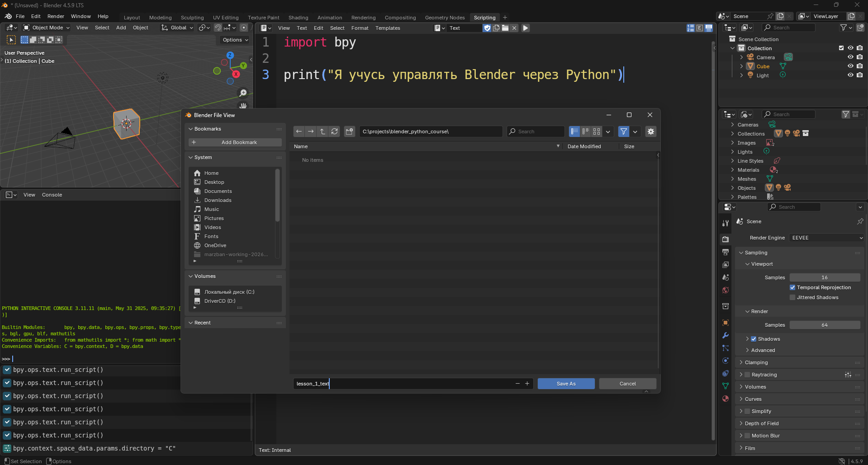
Task: Open the Tool properties tab
Action: [x=726, y=223]
